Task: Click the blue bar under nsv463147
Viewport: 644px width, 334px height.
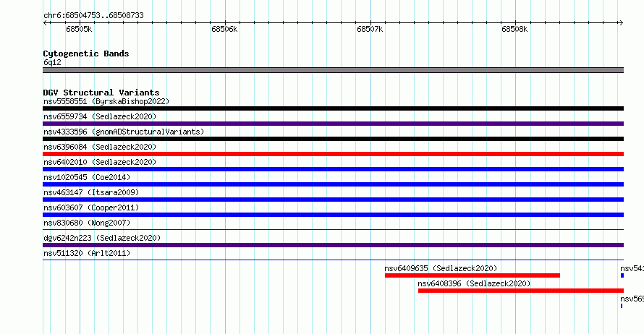Action: pyautogui.click(x=333, y=200)
